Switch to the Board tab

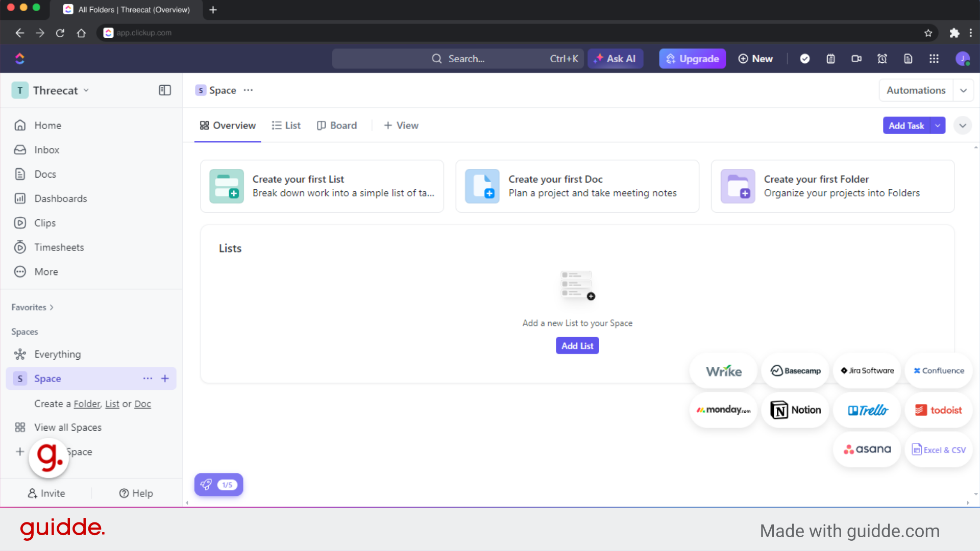point(337,126)
